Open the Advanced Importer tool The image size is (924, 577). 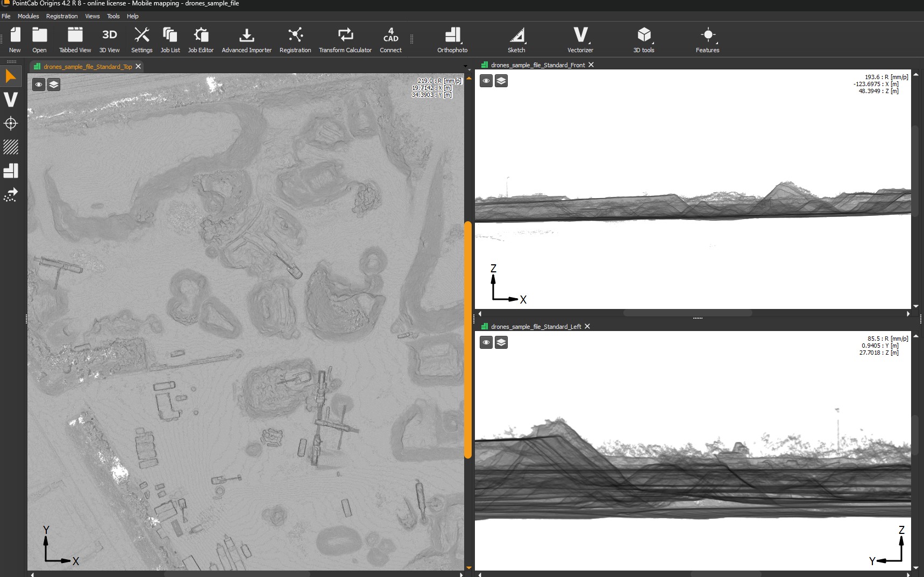coord(246,40)
